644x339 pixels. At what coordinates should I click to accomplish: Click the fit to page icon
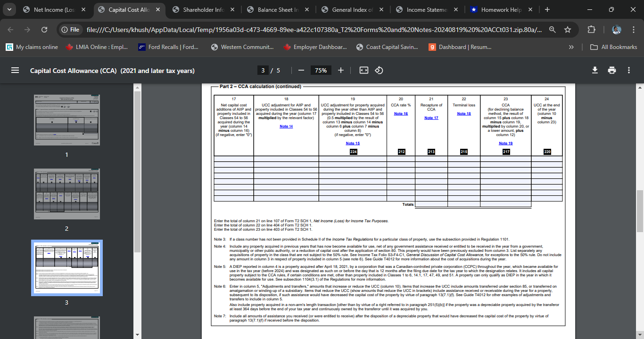pos(363,70)
